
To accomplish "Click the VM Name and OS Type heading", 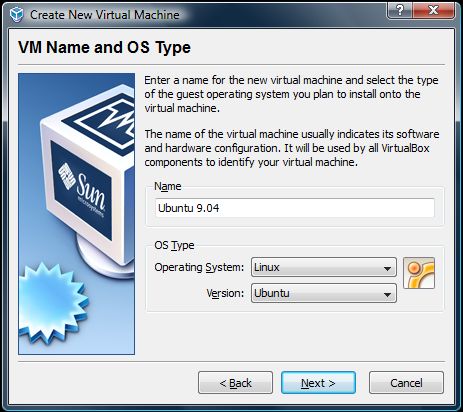I will (104, 47).
